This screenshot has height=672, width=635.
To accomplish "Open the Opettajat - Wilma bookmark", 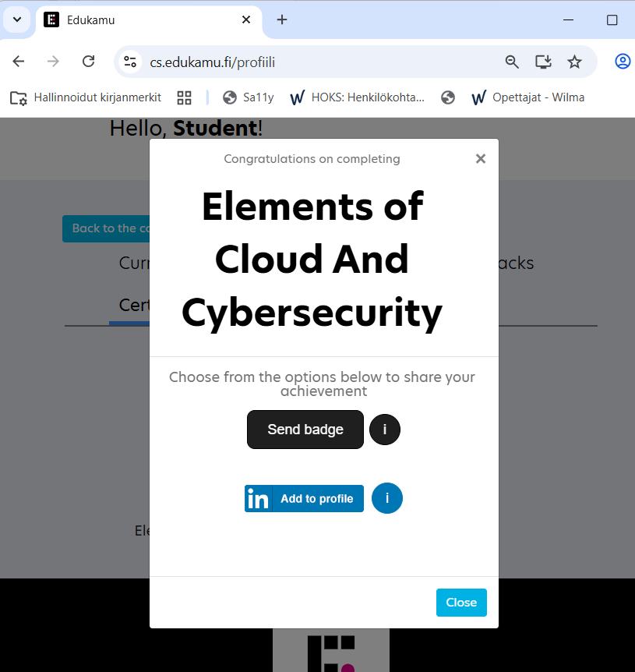I will click(528, 97).
